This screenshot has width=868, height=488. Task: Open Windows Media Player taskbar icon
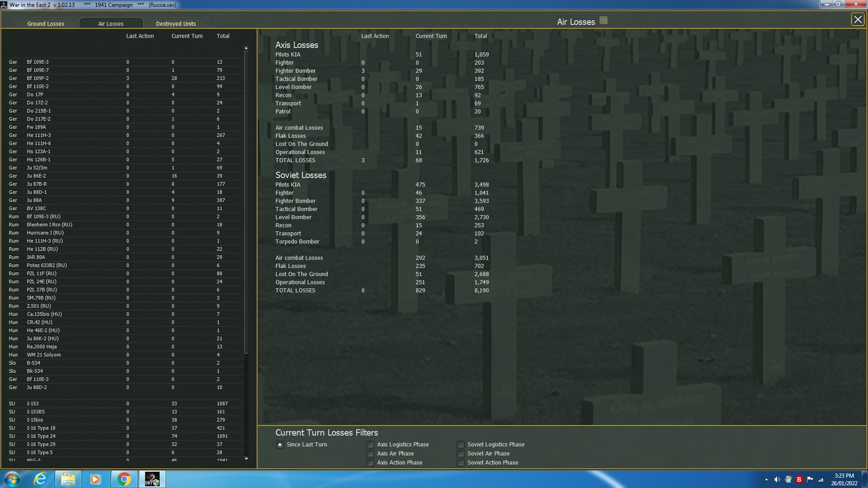(x=95, y=479)
